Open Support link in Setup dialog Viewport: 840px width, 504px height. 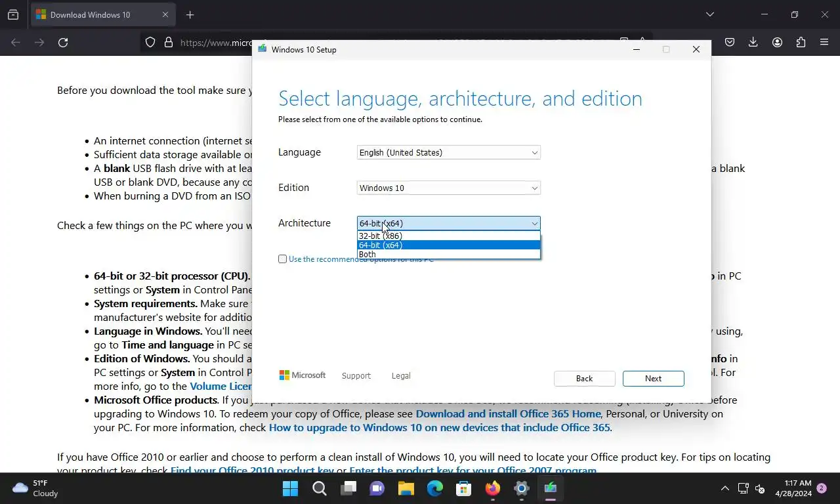(356, 376)
